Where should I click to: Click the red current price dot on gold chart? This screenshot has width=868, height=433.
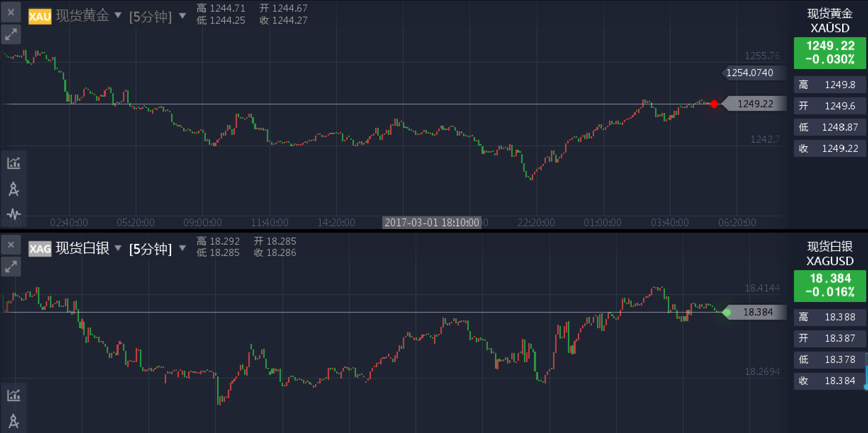point(714,104)
